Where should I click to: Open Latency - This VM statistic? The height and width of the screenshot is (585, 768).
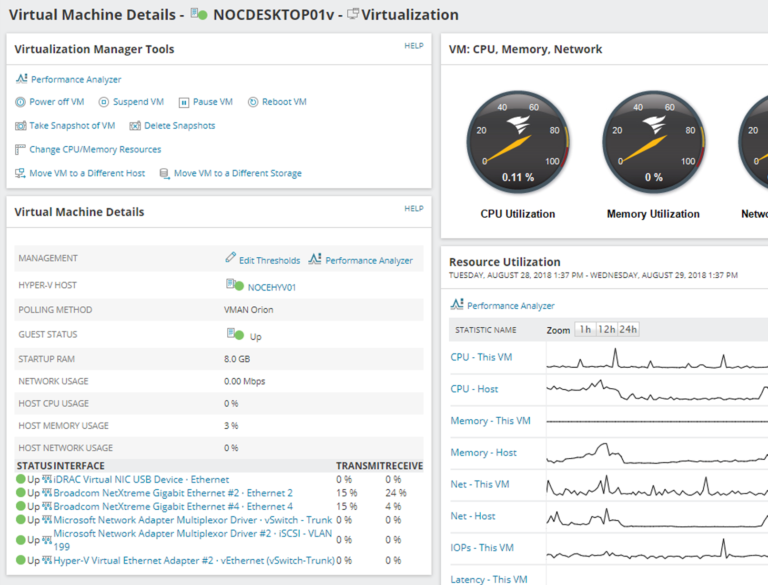489,580
